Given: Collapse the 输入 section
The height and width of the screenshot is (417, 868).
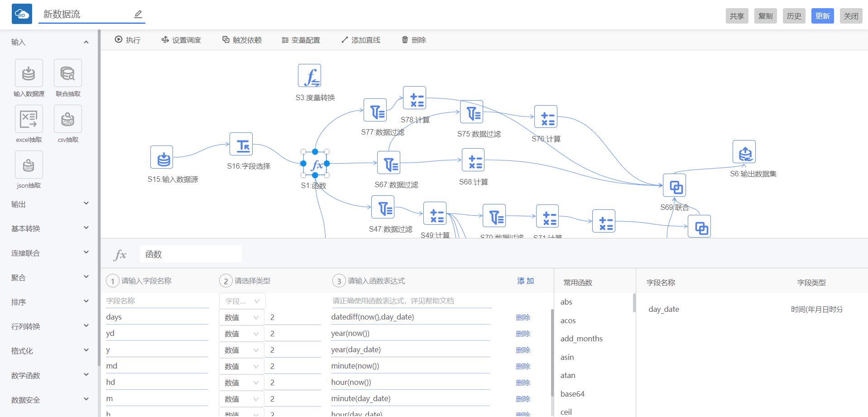Looking at the screenshot, I should pos(86,42).
